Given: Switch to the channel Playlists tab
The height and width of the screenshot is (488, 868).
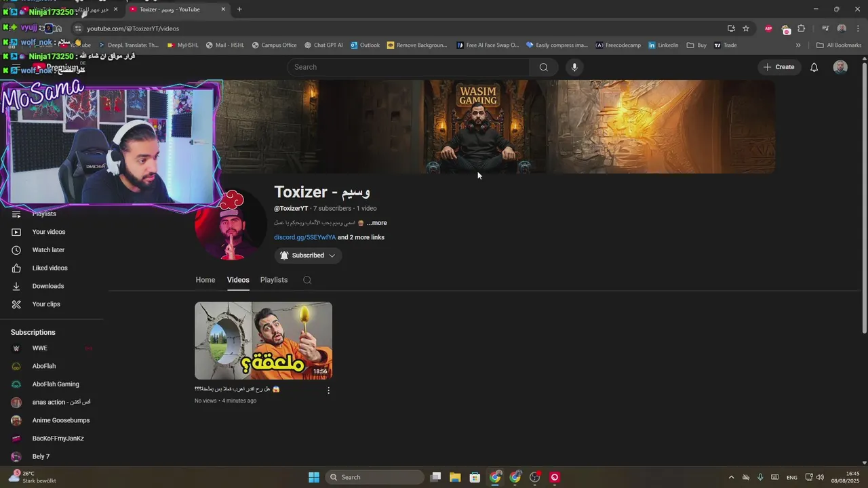Looking at the screenshot, I should 274,280.
